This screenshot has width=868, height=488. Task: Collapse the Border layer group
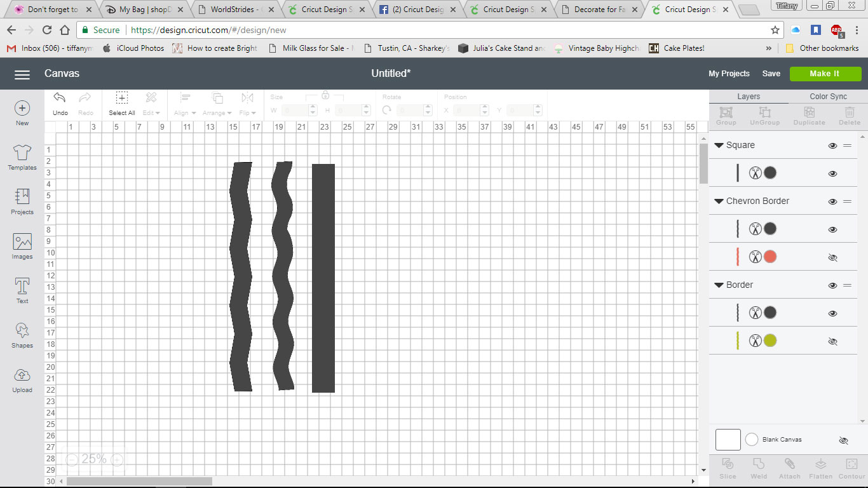[719, 285]
